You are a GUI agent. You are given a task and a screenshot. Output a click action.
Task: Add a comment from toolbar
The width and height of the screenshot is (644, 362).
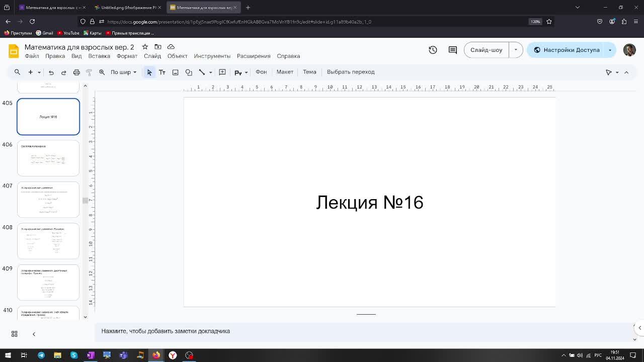222,72
